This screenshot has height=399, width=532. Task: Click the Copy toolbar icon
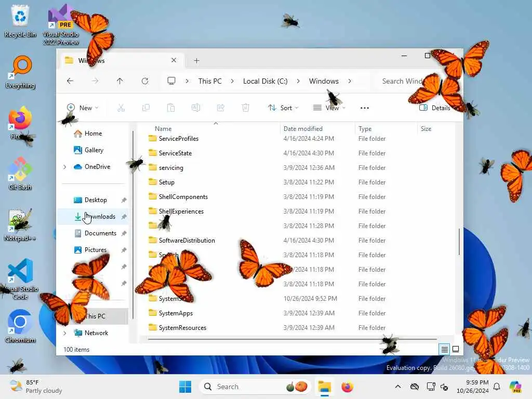click(x=146, y=108)
